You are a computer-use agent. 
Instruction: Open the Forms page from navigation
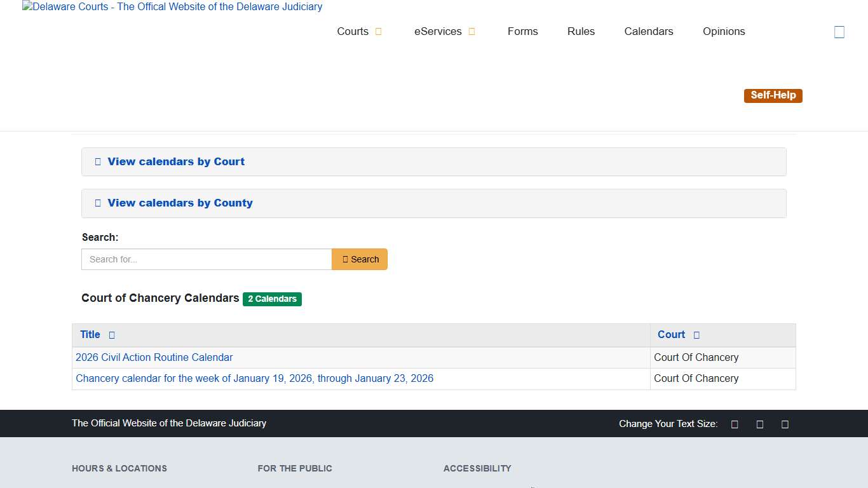522,31
